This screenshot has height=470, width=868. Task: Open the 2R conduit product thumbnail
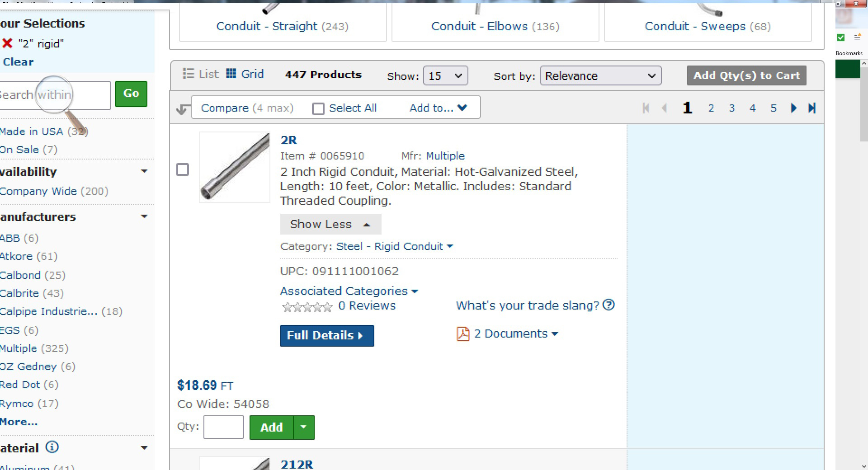click(x=234, y=167)
